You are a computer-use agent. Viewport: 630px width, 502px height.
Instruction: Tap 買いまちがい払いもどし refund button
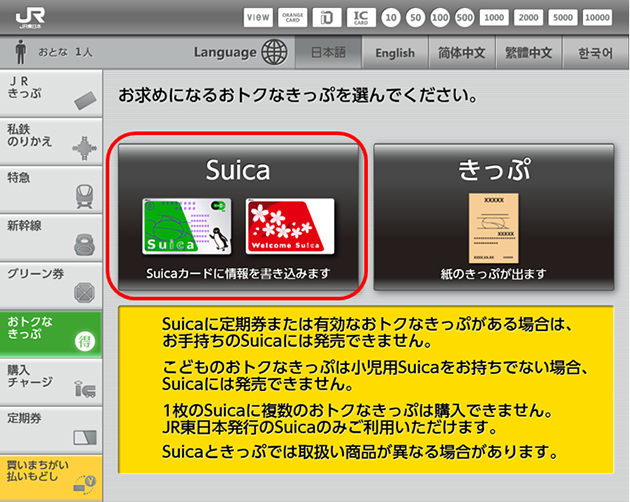point(51,478)
